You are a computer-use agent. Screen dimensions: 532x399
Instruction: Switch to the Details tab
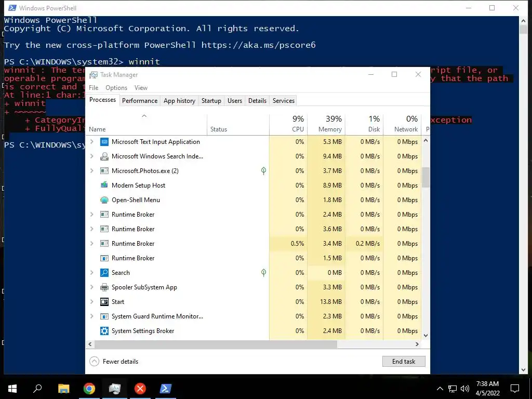tap(258, 101)
